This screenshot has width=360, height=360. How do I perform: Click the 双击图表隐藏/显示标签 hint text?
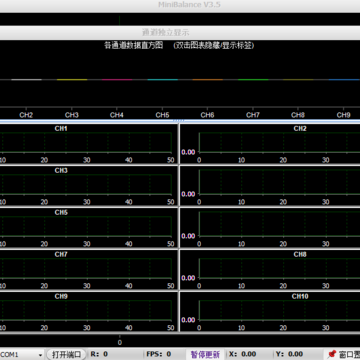(214, 46)
